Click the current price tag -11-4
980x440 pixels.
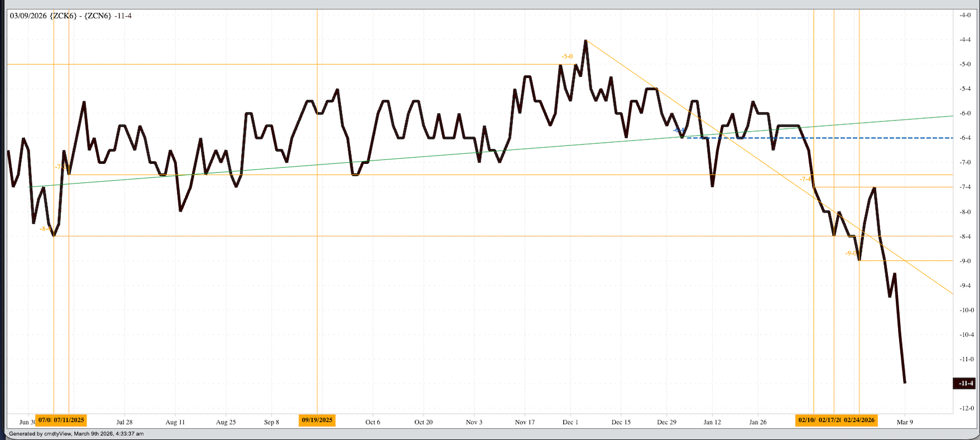point(965,383)
